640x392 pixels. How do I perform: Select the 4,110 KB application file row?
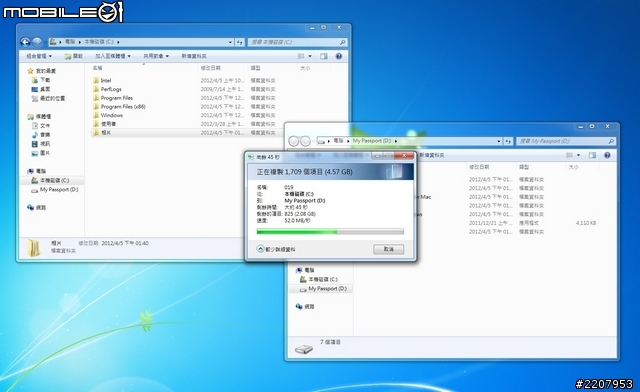(486, 223)
